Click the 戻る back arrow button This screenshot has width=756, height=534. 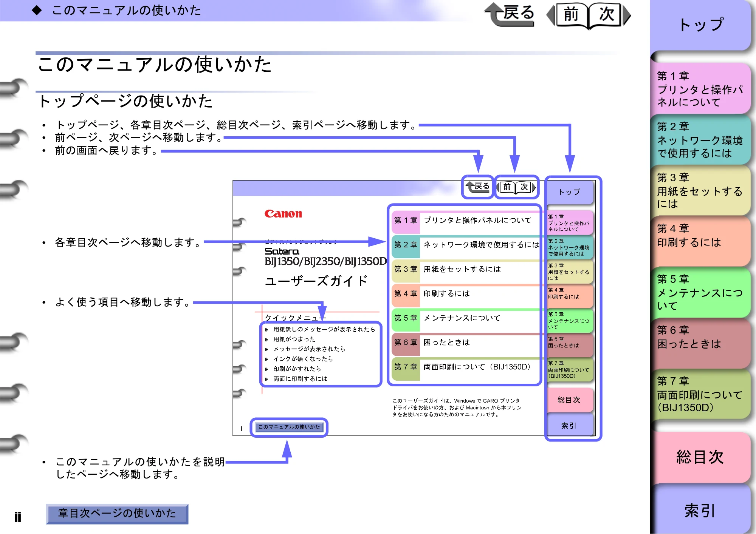pos(510,14)
